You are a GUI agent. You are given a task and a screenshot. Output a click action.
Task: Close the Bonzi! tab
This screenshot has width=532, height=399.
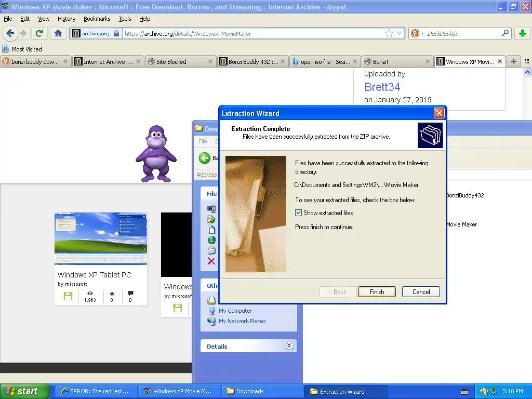pos(428,61)
